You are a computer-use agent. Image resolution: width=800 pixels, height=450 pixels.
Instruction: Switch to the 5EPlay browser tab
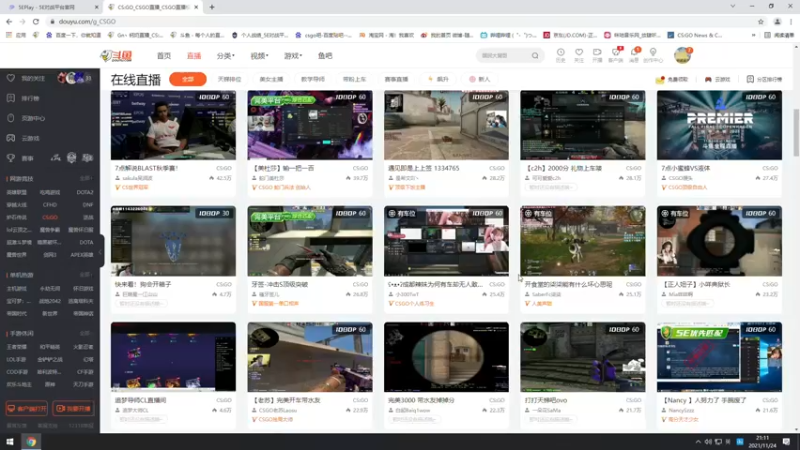click(x=51, y=7)
